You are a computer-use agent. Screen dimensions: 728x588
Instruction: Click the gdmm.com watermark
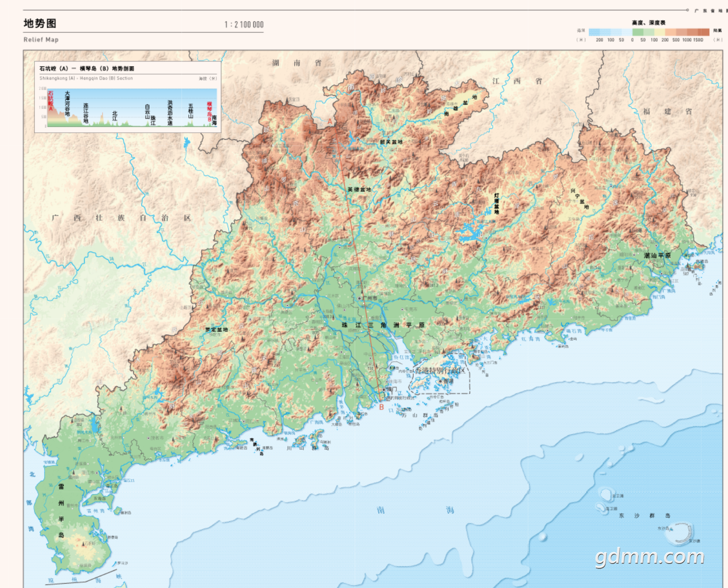(x=650, y=557)
